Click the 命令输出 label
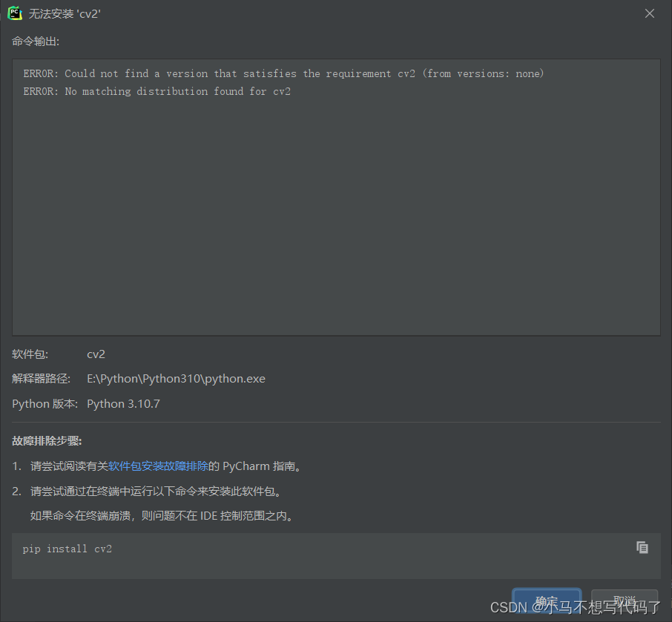Viewport: 672px width, 622px height. pyautogui.click(x=36, y=41)
